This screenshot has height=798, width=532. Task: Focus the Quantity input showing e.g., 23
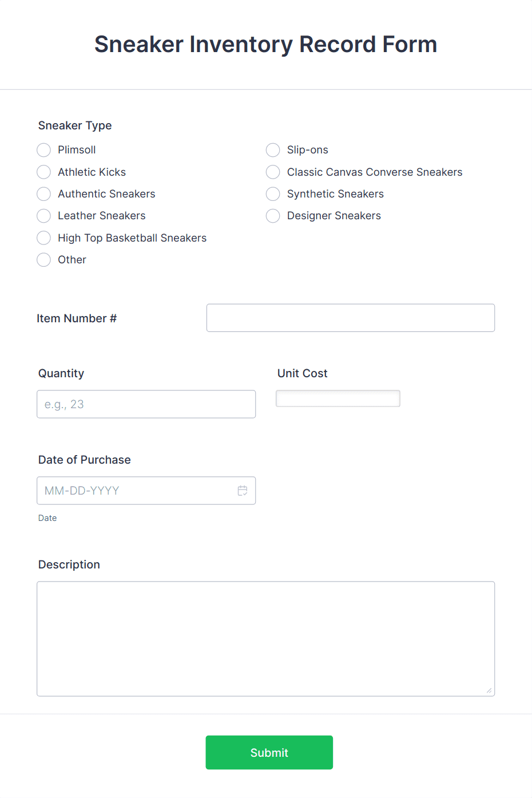click(146, 404)
